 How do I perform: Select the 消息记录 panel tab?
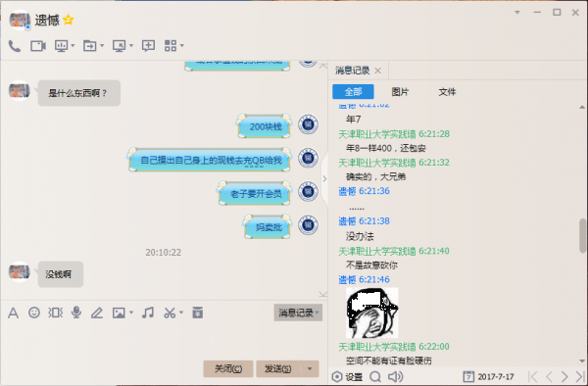[352, 71]
